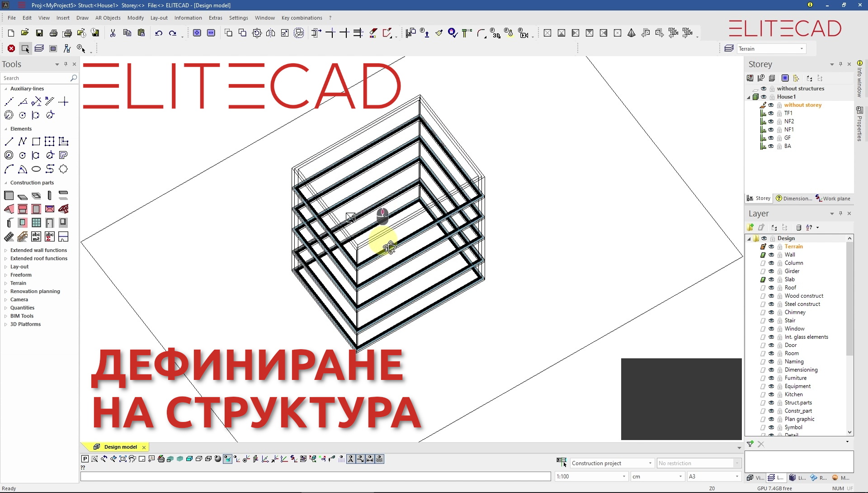Toggle visibility of GF storey
868x493 pixels.
pos(771,138)
